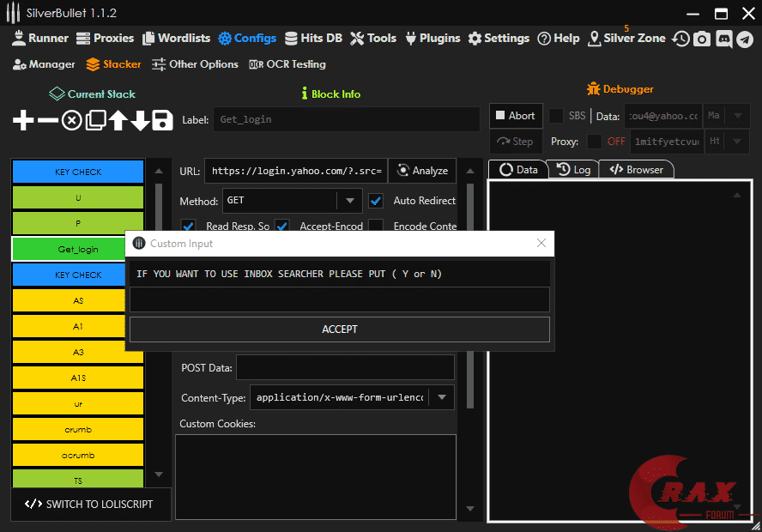This screenshot has width=762, height=532.
Task: Click the minus icon to remove selected block
Action: 48,121
